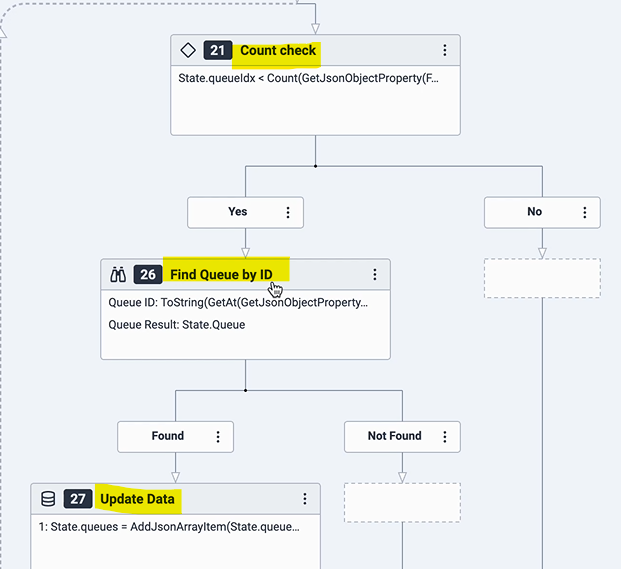Click the Find Queue by ID title

[x=221, y=274]
